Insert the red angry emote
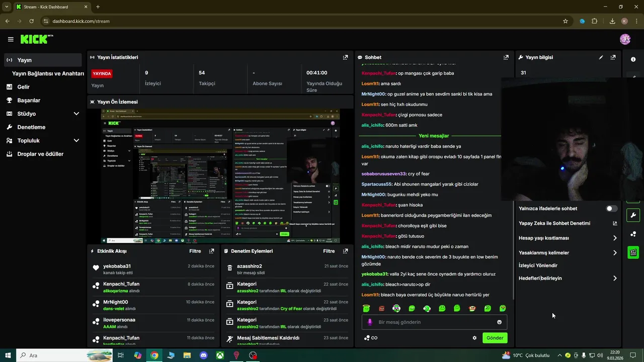Screen dimensions: 644x362 (x=381, y=308)
